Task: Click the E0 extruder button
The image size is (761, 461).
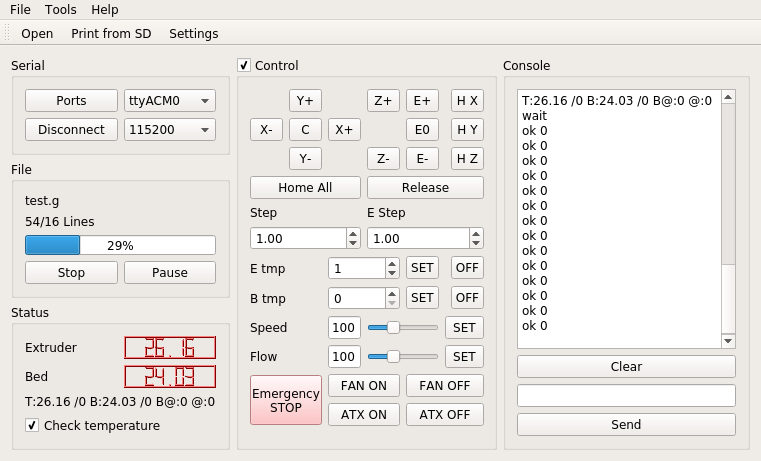Action: [422, 130]
